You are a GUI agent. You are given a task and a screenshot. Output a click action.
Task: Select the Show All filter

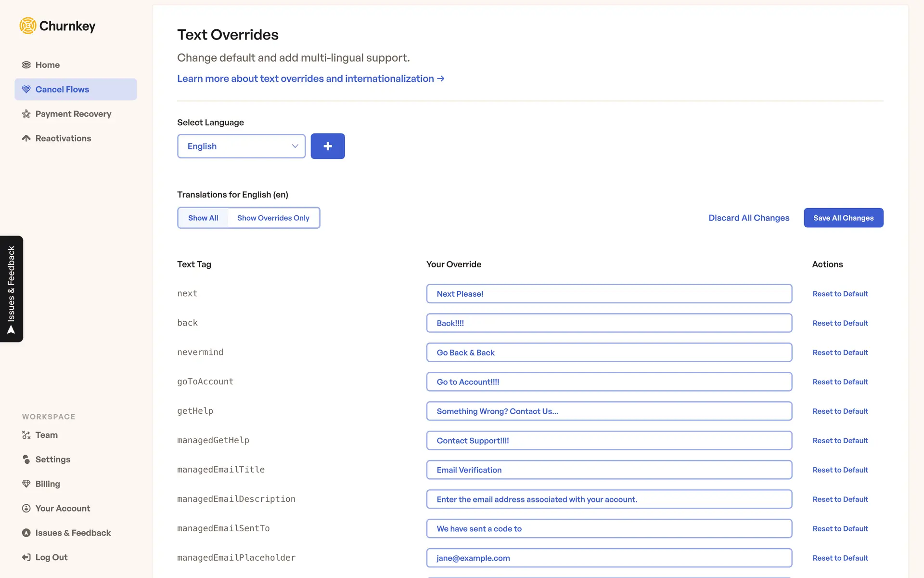(203, 218)
